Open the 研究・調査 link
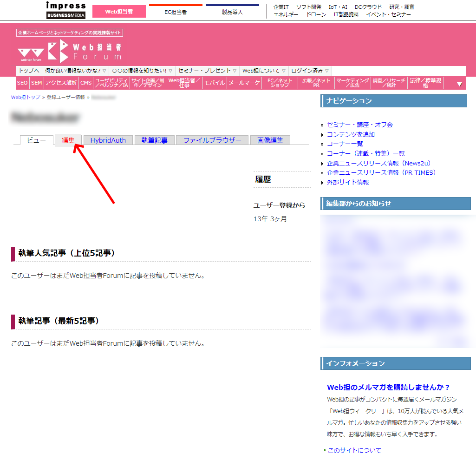 402,7
